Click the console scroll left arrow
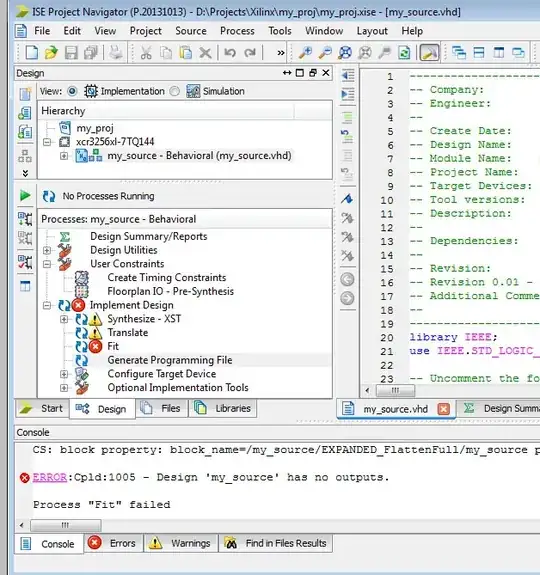540x575 pixels. [22, 525]
